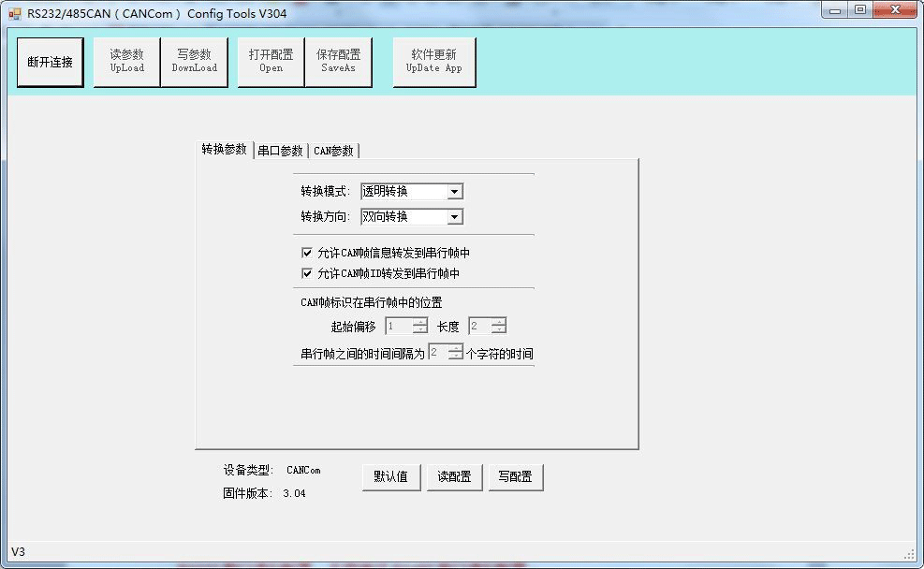Click 软件更新 UpDate App button
Viewport: 924px width, 569px height.
[433, 62]
